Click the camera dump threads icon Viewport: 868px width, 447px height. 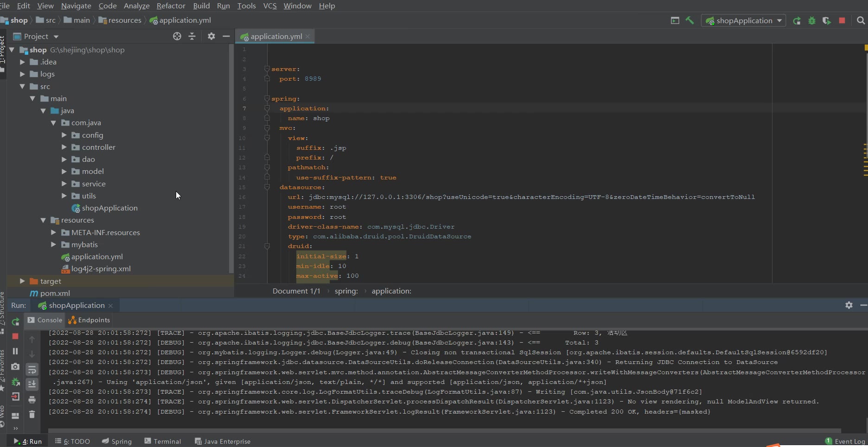click(15, 366)
